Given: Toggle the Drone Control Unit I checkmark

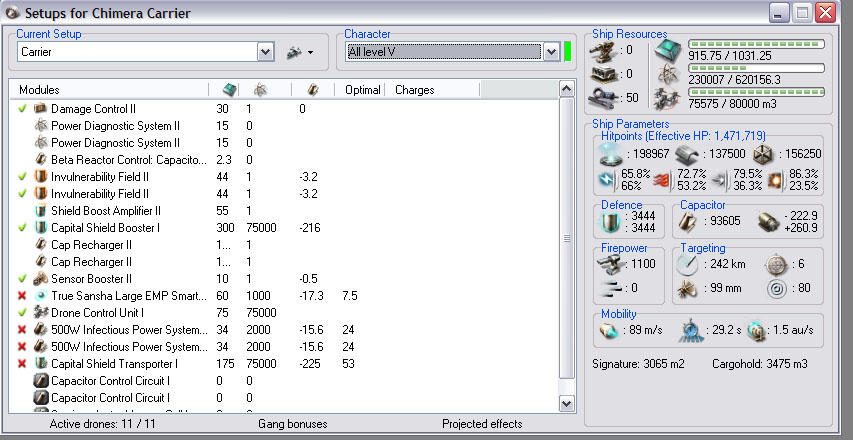Looking at the screenshot, I should point(22,313).
